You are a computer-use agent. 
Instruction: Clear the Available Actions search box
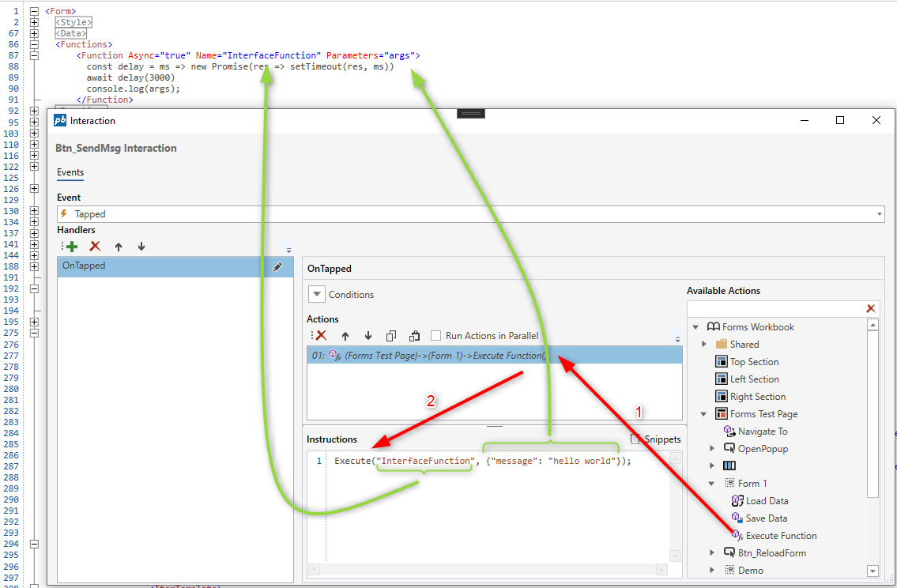[x=871, y=309]
